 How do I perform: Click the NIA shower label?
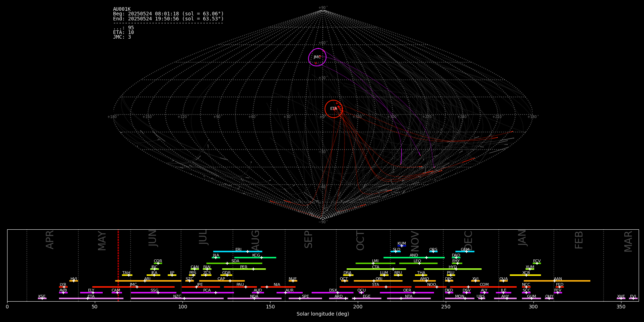277,285
